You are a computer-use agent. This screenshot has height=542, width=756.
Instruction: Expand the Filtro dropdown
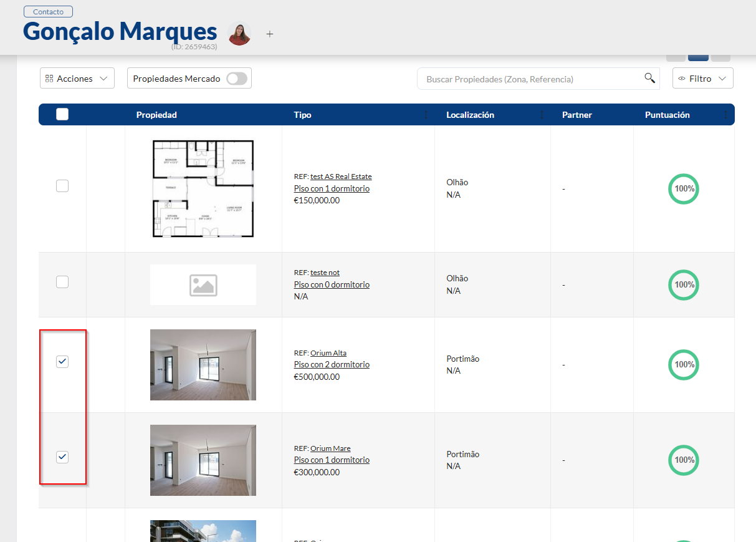click(703, 79)
